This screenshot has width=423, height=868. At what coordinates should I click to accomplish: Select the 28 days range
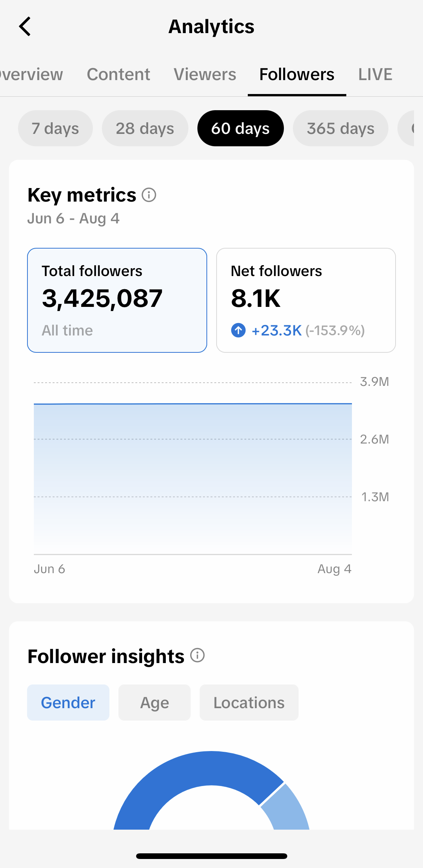(x=145, y=128)
